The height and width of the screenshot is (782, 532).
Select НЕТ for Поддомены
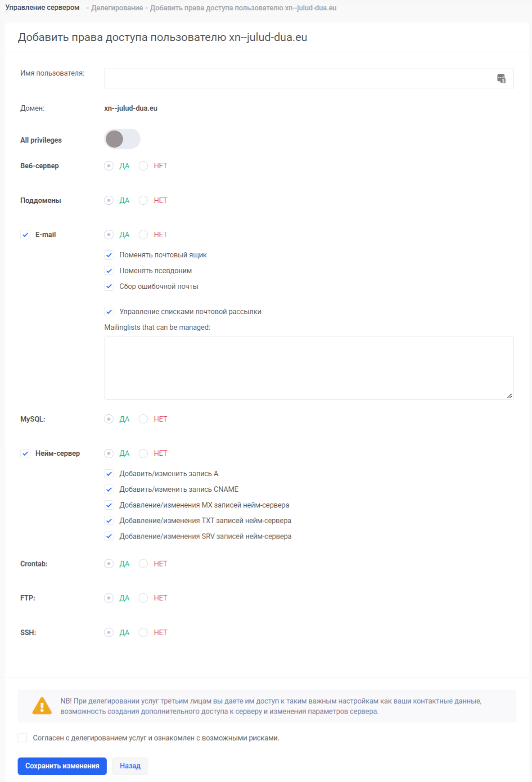pyautogui.click(x=143, y=201)
